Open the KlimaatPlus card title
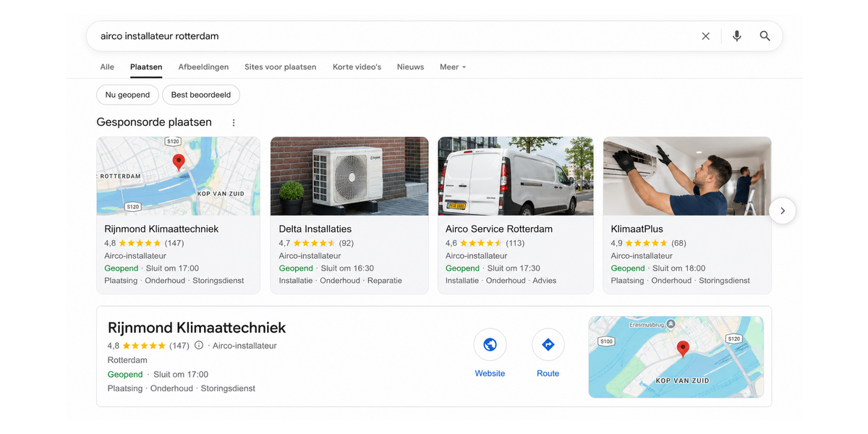 point(637,229)
